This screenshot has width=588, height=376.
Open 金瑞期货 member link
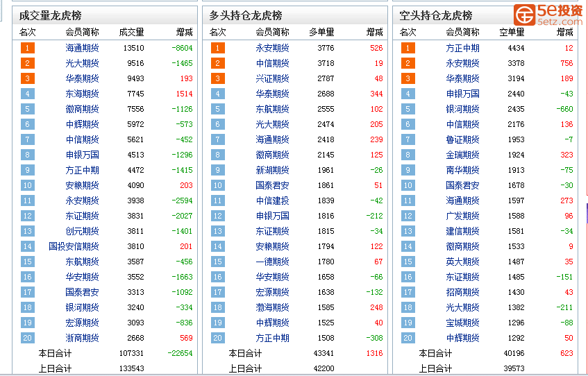[462, 155]
